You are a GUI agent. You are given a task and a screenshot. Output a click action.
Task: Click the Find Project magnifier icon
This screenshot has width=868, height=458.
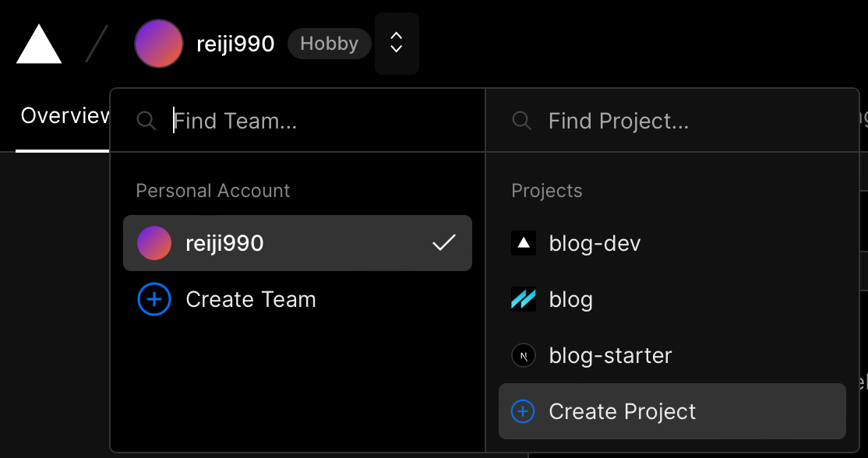click(x=522, y=121)
